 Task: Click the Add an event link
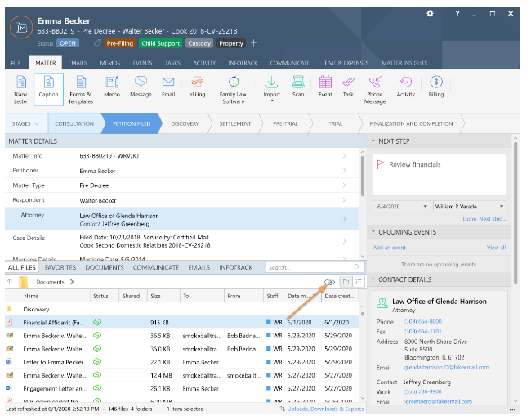pos(389,248)
